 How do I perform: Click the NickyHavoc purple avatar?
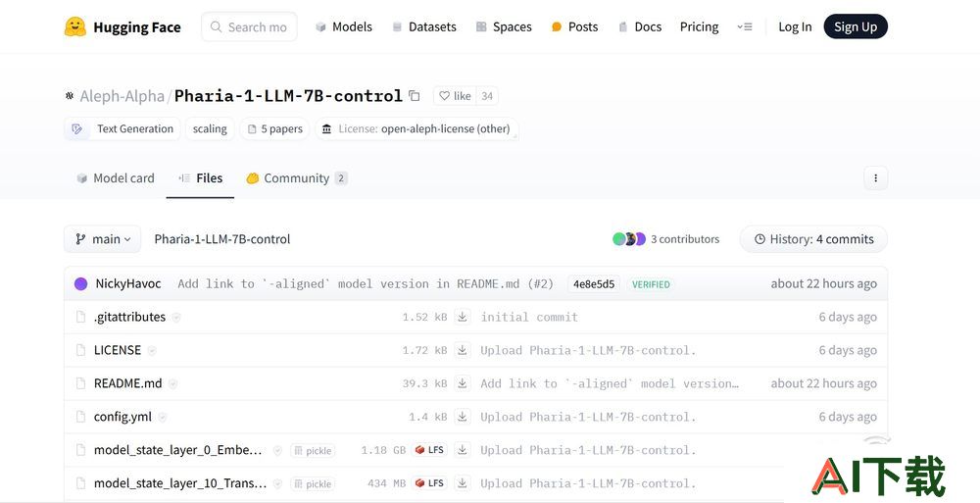pyautogui.click(x=80, y=284)
